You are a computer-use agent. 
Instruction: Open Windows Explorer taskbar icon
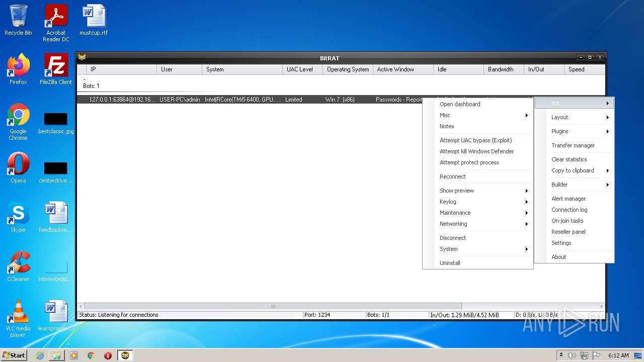[x=57, y=355]
